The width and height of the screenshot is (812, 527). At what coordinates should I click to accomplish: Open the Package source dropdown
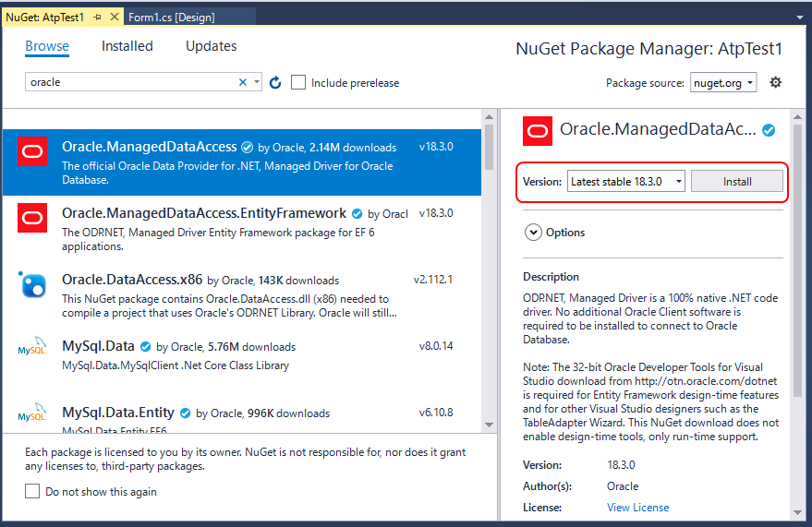coord(723,83)
